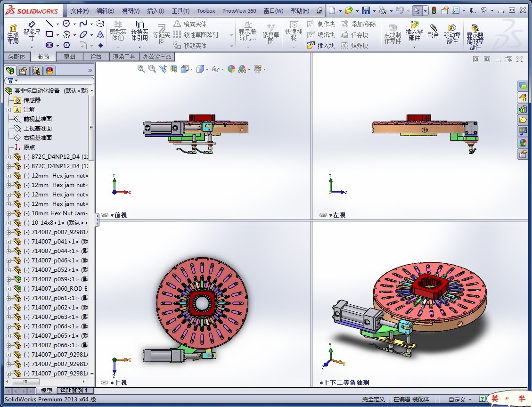Open the Edit Appearance color sphere in viewport toolbar
This screenshot has height=407, width=532.
point(231,69)
